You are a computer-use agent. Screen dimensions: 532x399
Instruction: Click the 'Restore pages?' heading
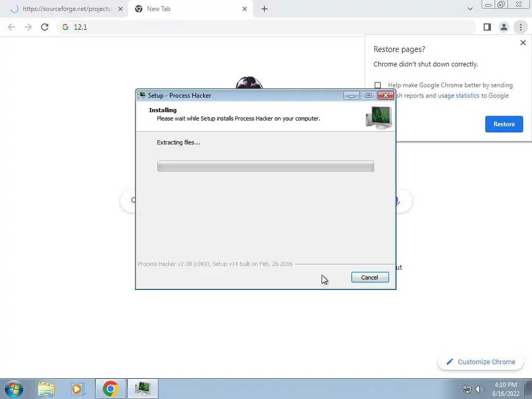tap(400, 49)
